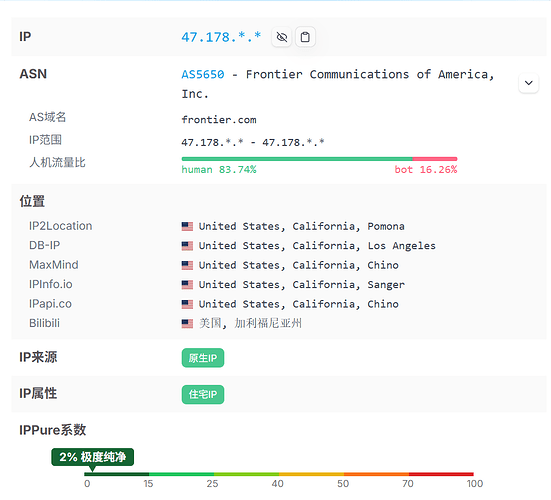Screen dimensions: 551x500
Task: Click the 2% 极度纯净 score marker
Action: [92, 457]
